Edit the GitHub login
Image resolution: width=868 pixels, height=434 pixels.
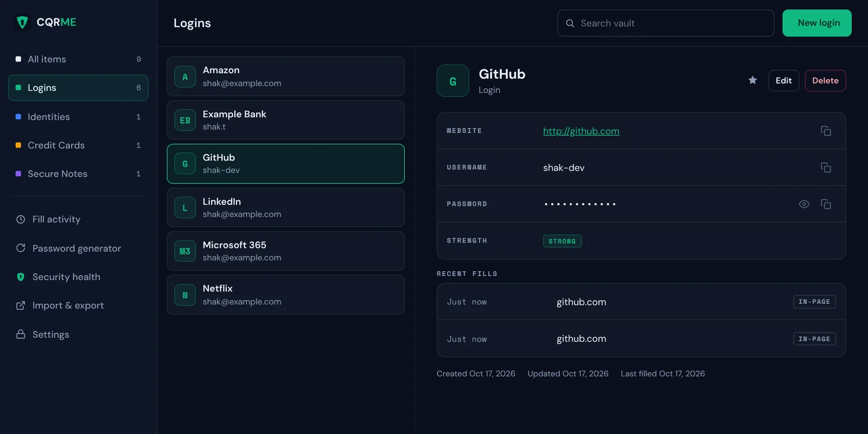pos(783,81)
